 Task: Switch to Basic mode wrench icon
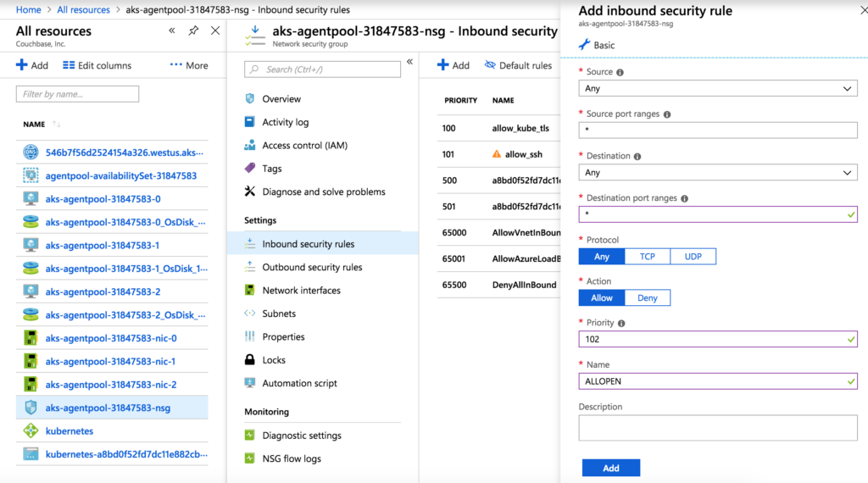[x=584, y=45]
